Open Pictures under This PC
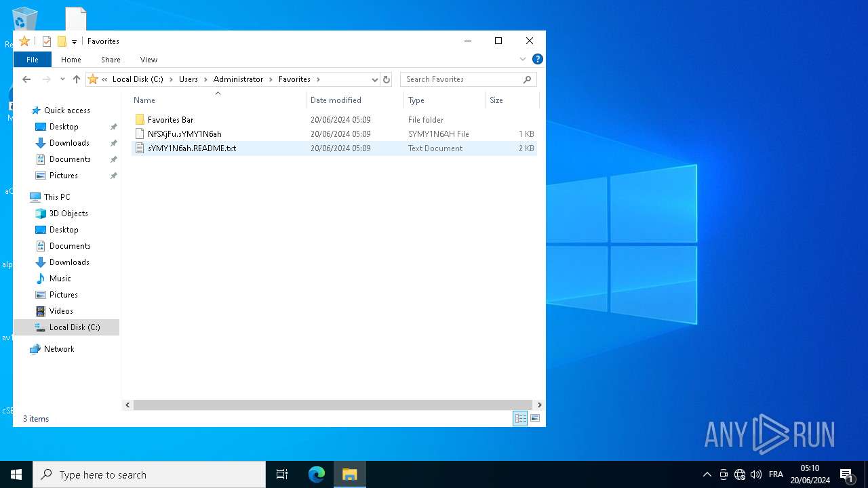This screenshot has height=488, width=868. coord(64,295)
